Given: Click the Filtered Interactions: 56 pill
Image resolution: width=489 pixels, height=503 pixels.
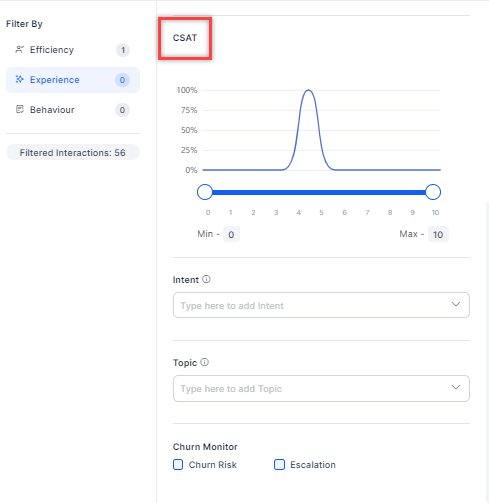Looking at the screenshot, I should pyautogui.click(x=73, y=152).
